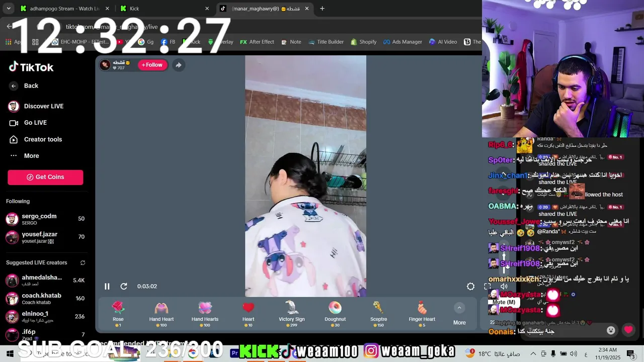
Task: Open sergo_codm following stream
Action: click(45, 219)
